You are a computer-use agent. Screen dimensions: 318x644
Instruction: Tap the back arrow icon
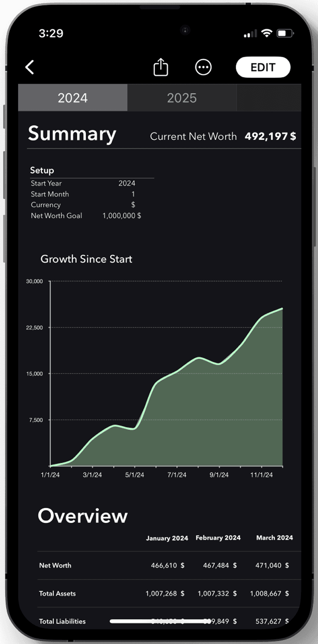pos(29,67)
